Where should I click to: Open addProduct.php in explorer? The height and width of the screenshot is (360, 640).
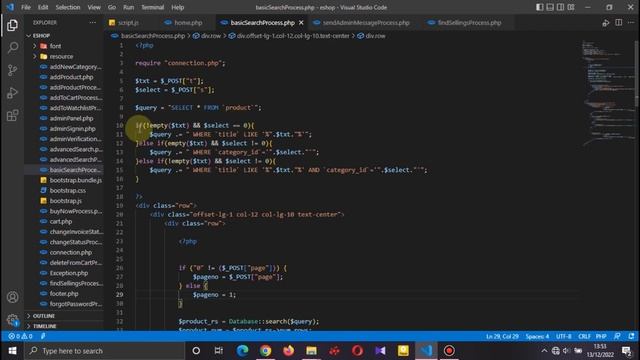tap(71, 77)
